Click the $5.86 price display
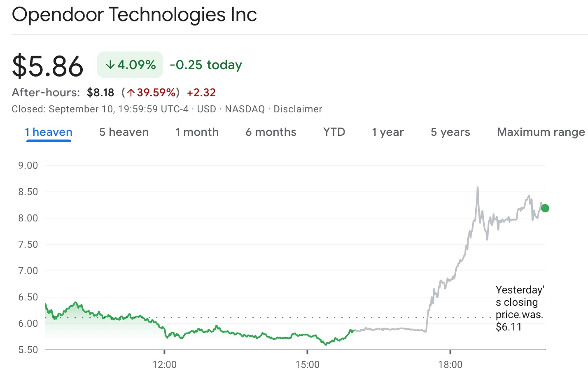Viewport: 588px width, 377px height. click(47, 65)
